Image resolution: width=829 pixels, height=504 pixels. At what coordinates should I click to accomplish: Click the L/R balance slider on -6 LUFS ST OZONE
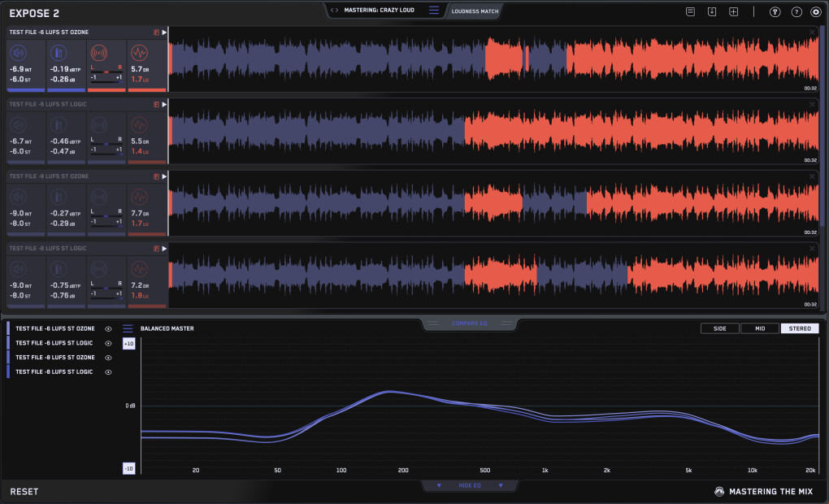click(x=106, y=72)
